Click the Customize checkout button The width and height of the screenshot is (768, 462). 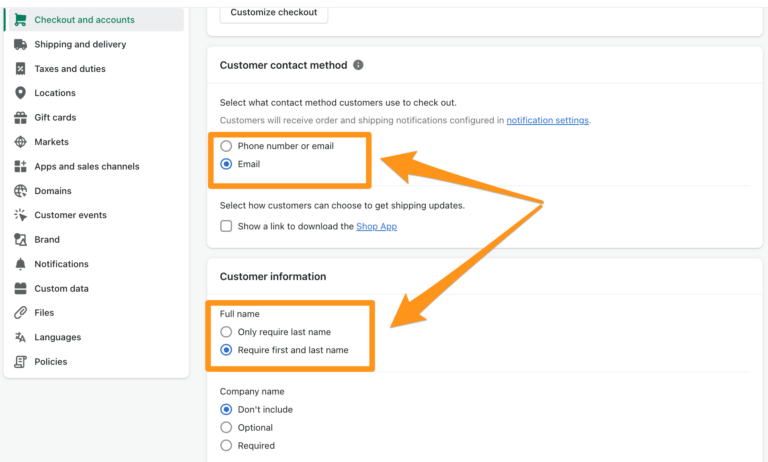pos(274,12)
